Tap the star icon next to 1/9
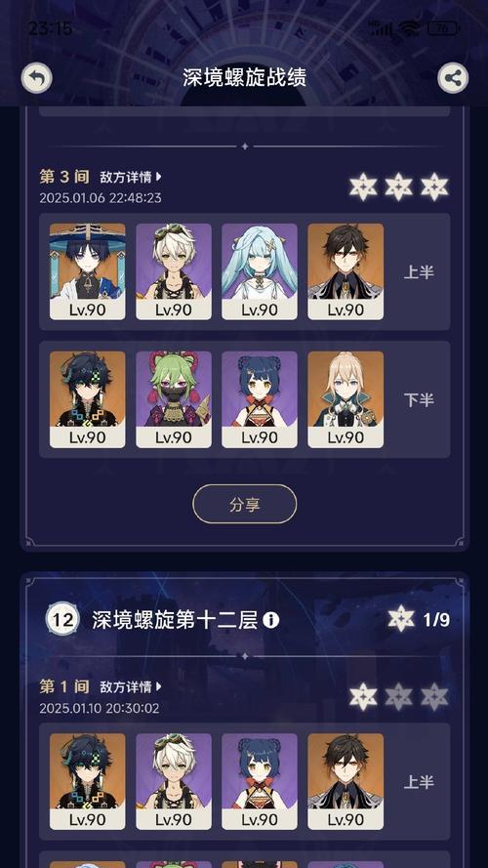The height and width of the screenshot is (868, 488). [x=401, y=619]
